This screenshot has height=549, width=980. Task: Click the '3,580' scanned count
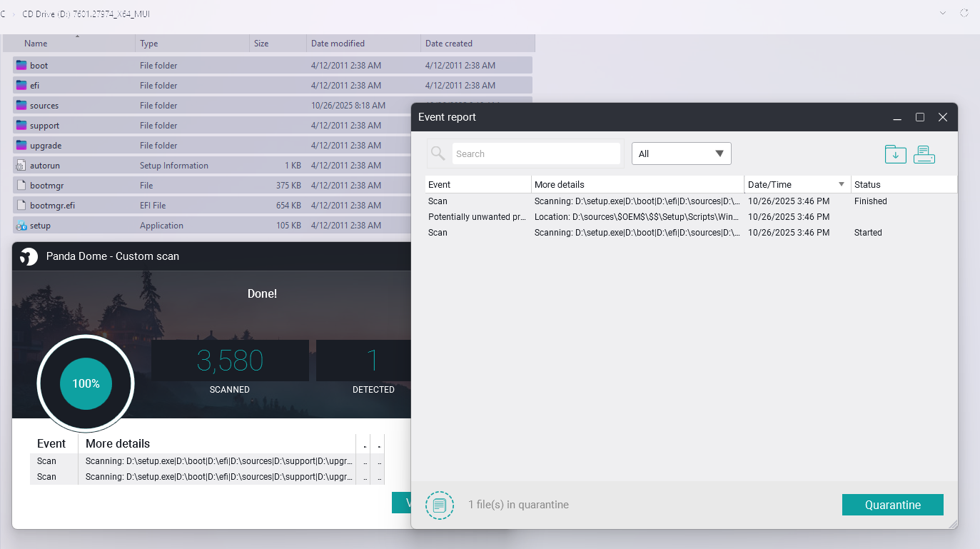[230, 361]
